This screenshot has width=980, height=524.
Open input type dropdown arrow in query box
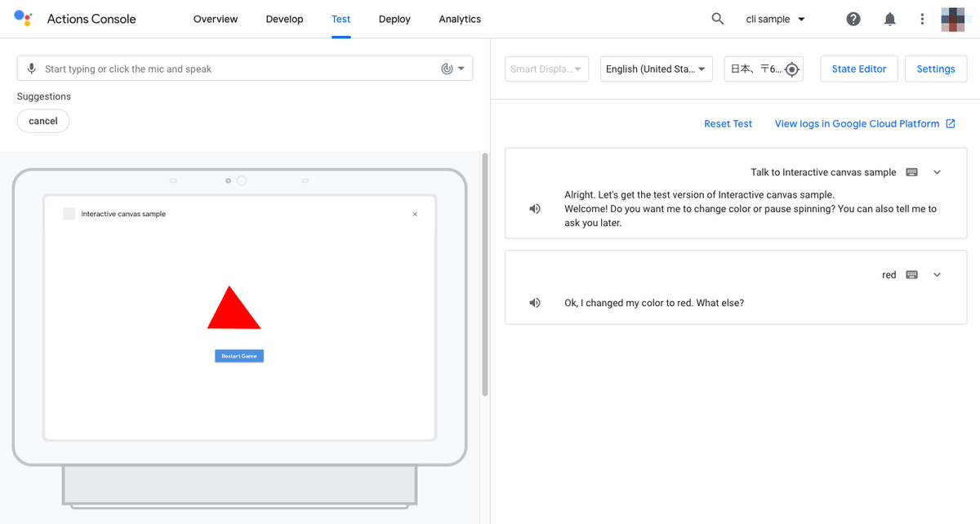click(x=461, y=69)
